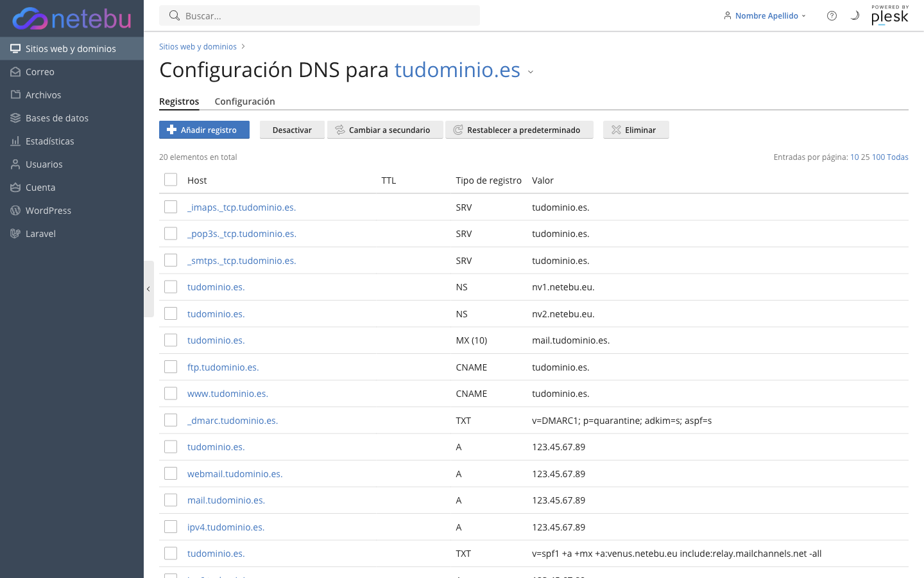Open the Nombre Apellido user dropdown

[x=765, y=15]
